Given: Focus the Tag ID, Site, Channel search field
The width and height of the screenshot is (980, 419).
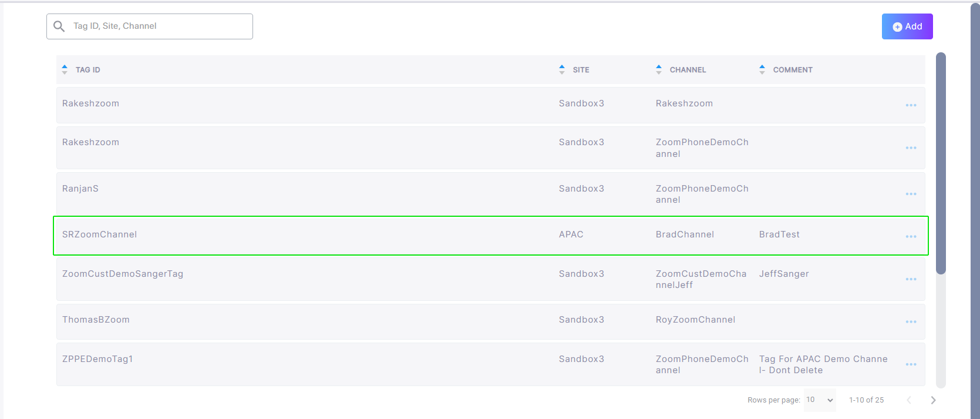Looking at the screenshot, I should (x=150, y=26).
